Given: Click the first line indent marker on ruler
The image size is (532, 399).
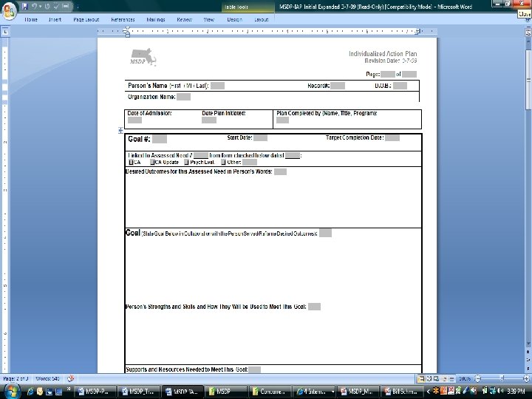Looking at the screenshot, I should tap(127, 30).
